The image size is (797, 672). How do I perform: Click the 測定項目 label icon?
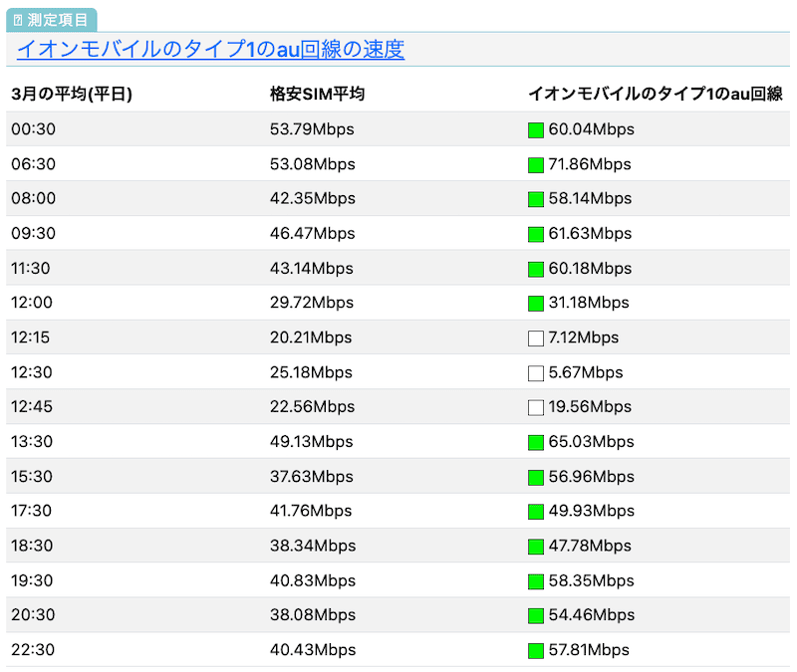(16, 19)
